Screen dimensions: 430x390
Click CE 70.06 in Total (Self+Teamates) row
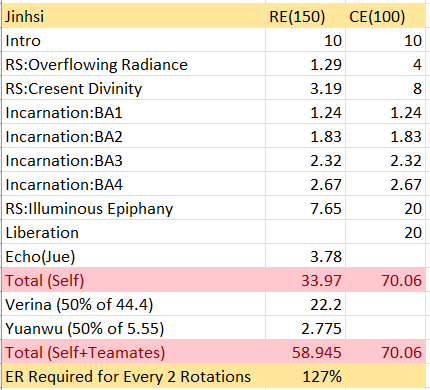[x=386, y=352]
